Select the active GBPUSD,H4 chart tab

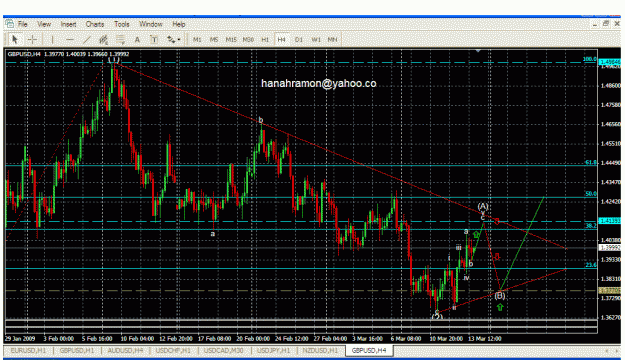[369, 350]
